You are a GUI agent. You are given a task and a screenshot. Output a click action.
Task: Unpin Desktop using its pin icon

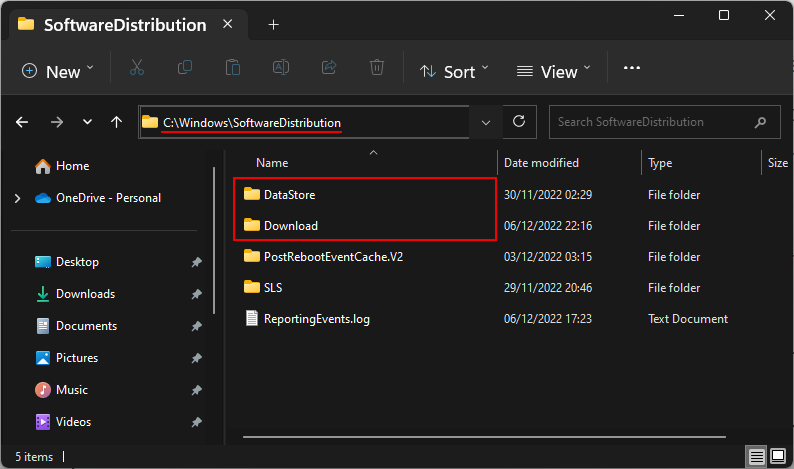[196, 262]
